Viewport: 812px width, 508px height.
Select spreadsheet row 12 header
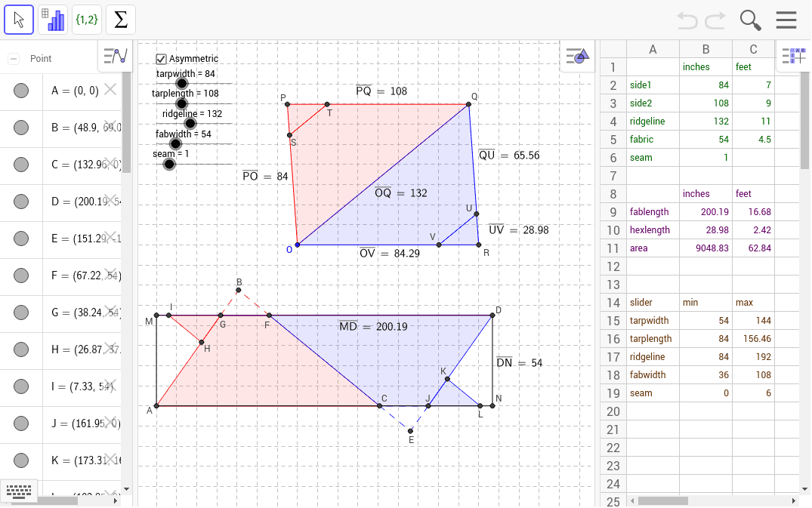coord(613,266)
